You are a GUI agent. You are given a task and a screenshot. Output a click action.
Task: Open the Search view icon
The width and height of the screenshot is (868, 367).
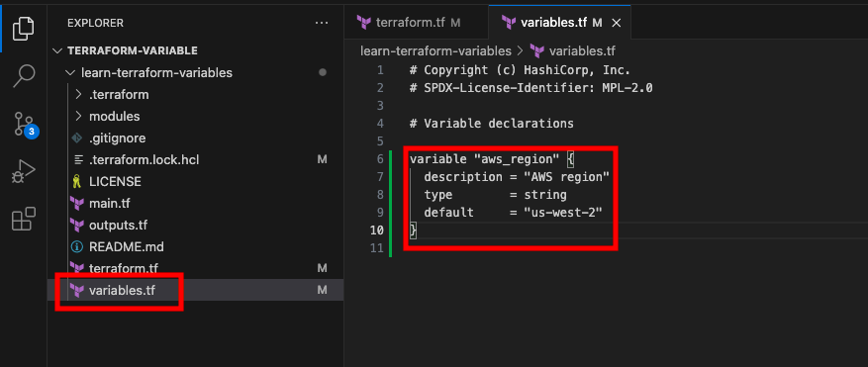coord(23,76)
